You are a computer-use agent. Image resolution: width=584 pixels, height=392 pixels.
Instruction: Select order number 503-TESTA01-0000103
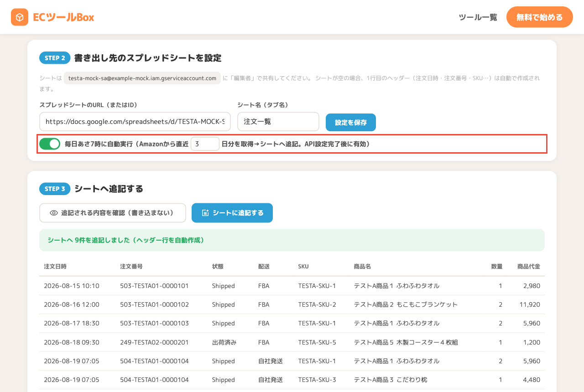click(x=154, y=323)
